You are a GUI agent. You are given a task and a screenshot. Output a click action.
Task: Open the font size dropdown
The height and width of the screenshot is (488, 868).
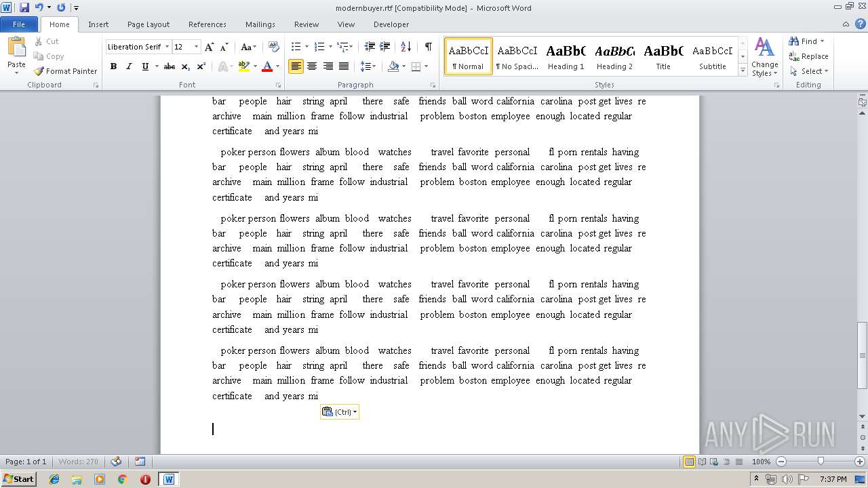coord(197,47)
